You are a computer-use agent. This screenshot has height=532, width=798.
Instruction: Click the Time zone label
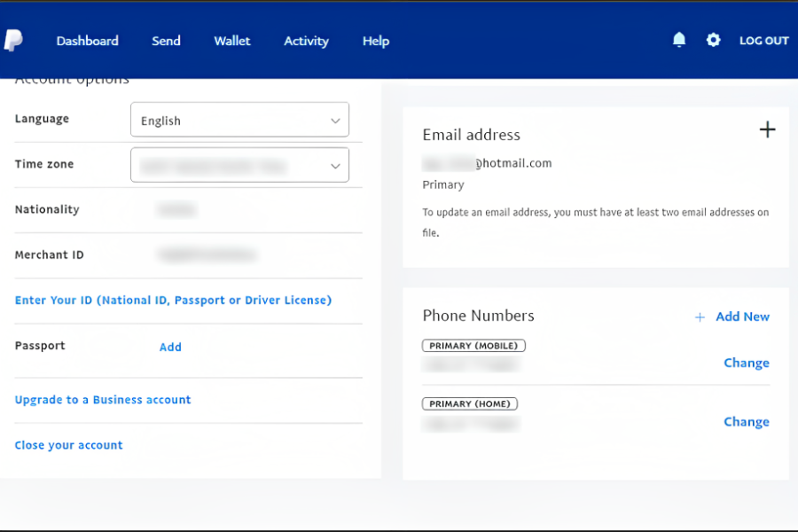(44, 164)
